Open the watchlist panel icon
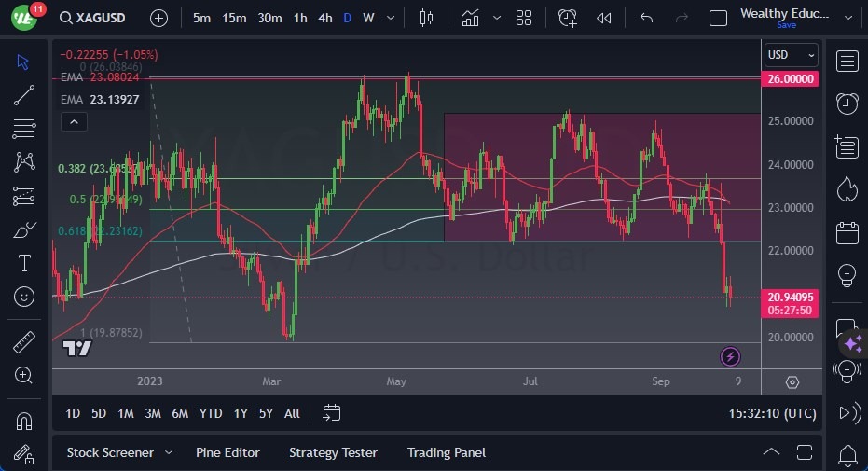 (847, 62)
